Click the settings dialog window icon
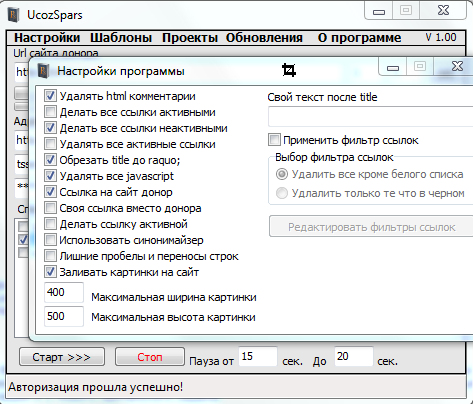The height and width of the screenshot is (404, 473). click(43, 71)
